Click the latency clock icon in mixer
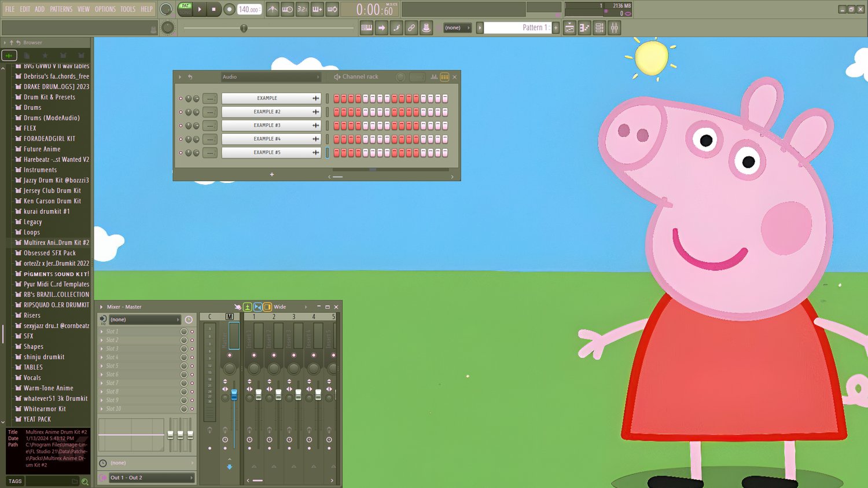 click(189, 320)
